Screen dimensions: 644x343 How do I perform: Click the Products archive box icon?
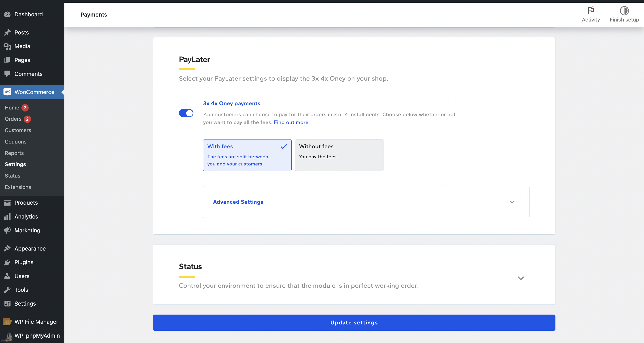(x=7, y=203)
